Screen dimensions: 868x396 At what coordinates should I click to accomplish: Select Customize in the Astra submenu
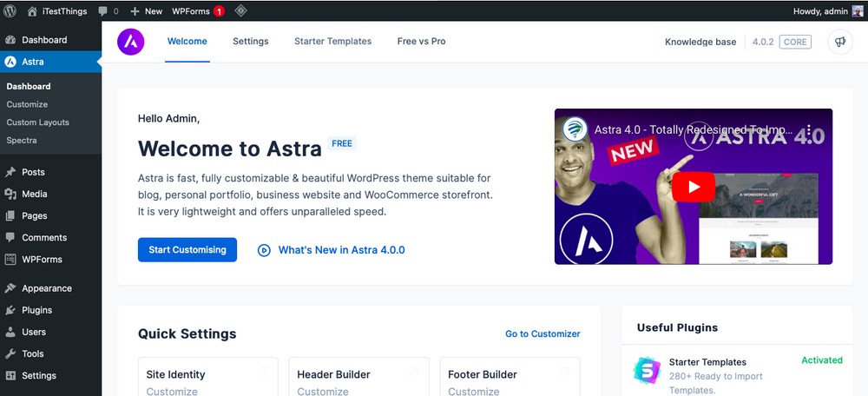27,105
